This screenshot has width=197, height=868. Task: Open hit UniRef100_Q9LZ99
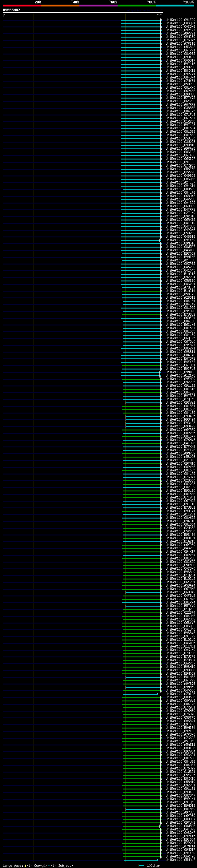tap(180, 20)
